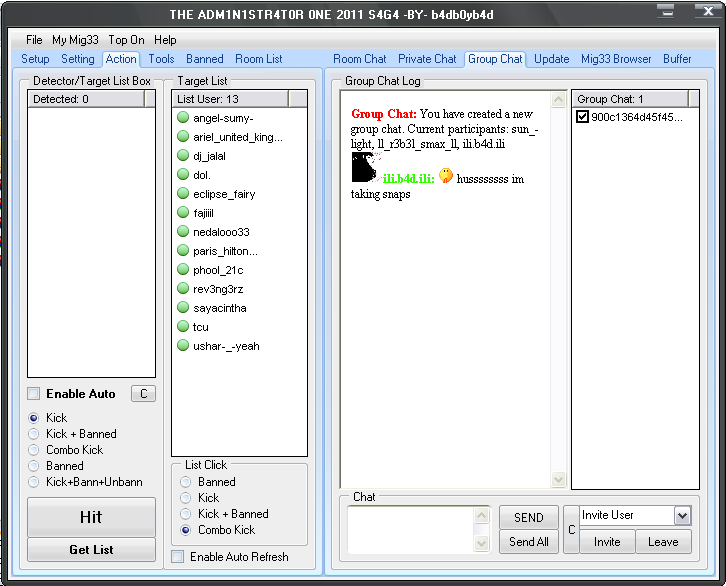Click the chat input scroll-down arrow

(482, 543)
